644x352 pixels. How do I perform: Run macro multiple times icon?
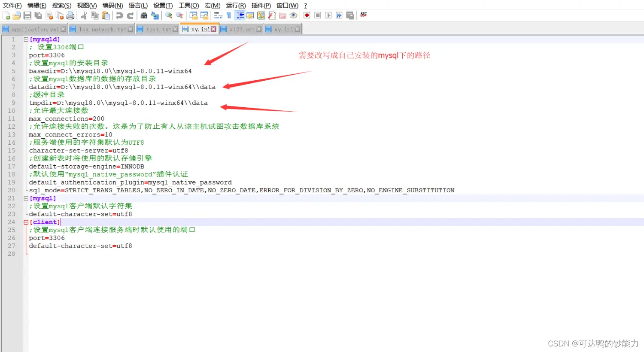pos(339,15)
